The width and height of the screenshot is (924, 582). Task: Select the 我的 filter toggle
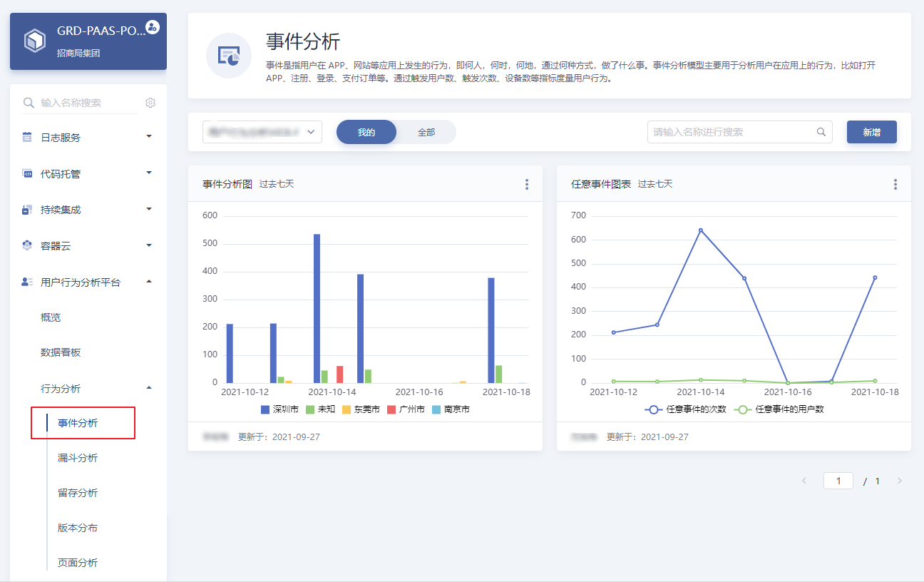pyautogui.click(x=366, y=132)
